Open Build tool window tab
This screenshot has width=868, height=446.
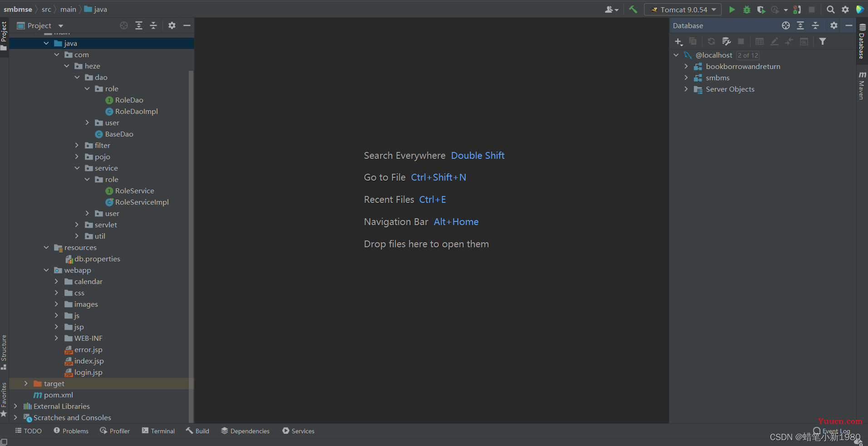click(x=197, y=431)
